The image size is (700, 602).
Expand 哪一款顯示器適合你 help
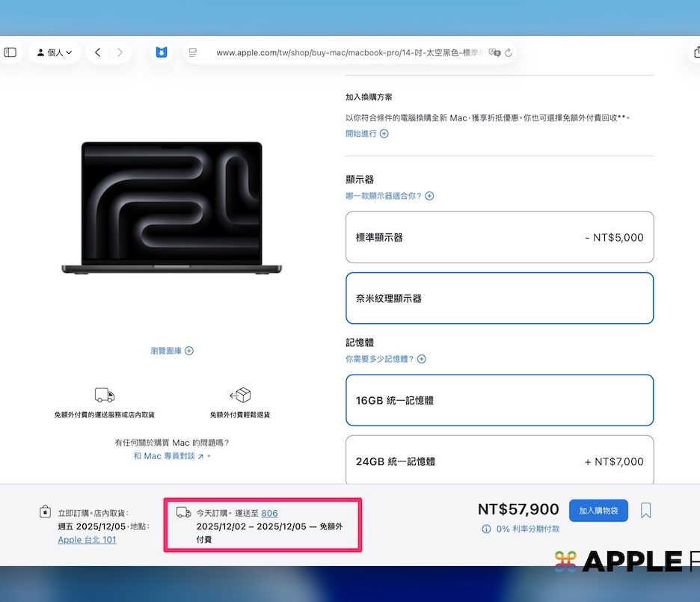pos(389,196)
